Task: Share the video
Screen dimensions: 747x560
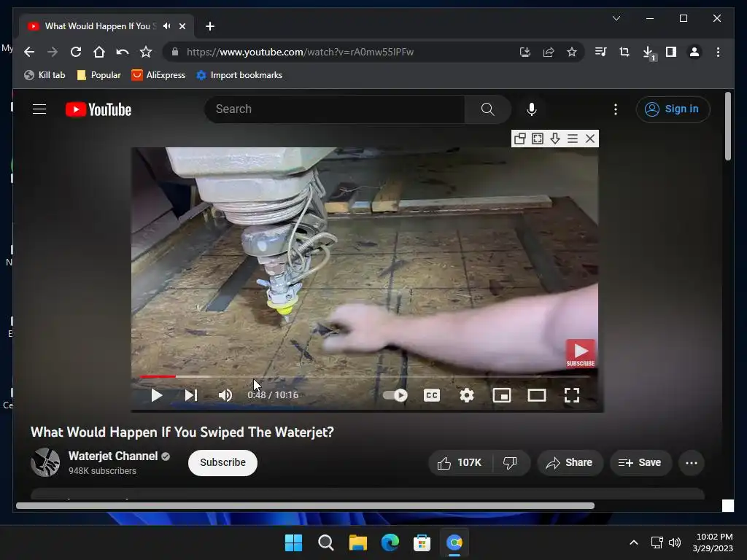Action: tap(570, 463)
